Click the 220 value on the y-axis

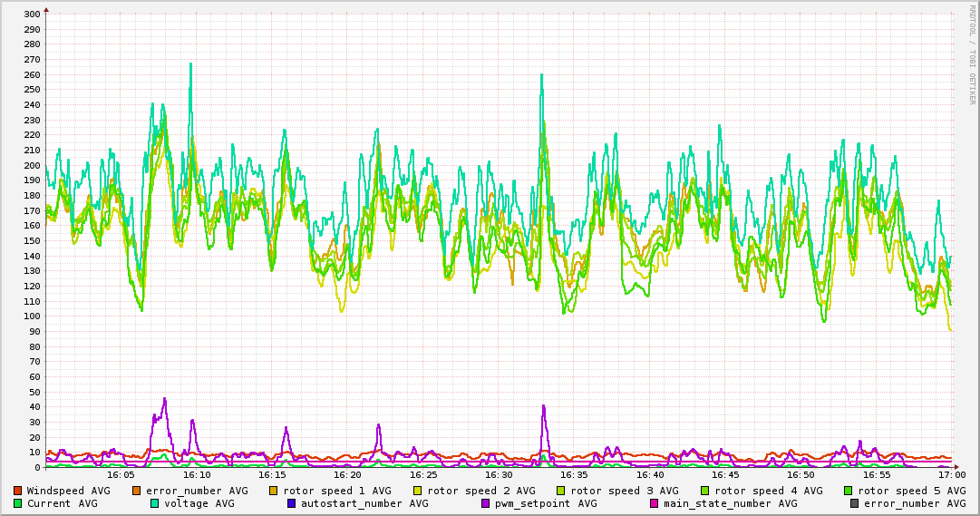tap(33, 135)
